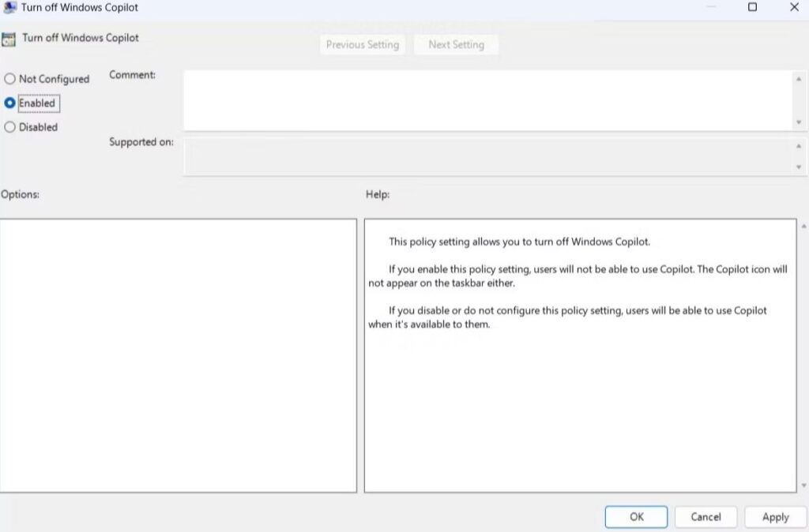Click the Help pane scroll down arrow
The image size is (809, 532).
(803, 485)
